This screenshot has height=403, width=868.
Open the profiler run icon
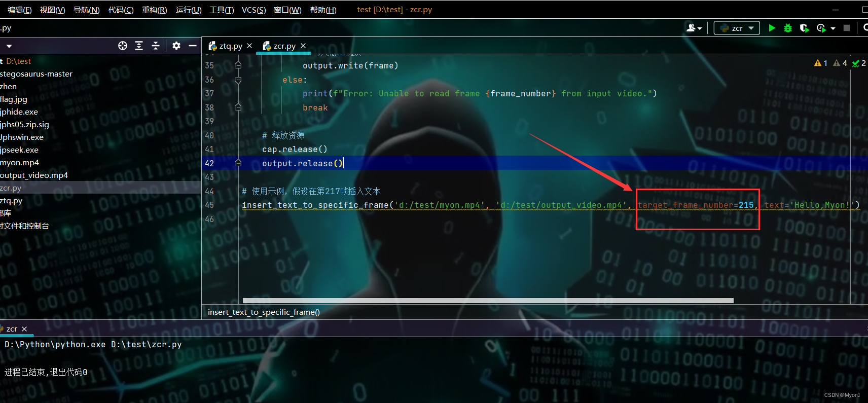(821, 28)
